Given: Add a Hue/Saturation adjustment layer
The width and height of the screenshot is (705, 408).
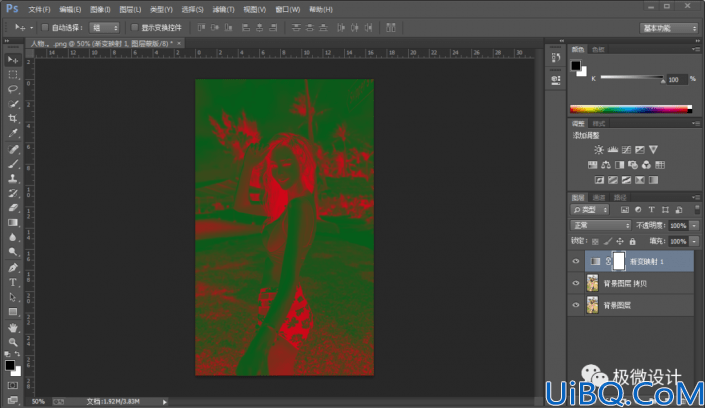Looking at the screenshot, I should coord(593,165).
